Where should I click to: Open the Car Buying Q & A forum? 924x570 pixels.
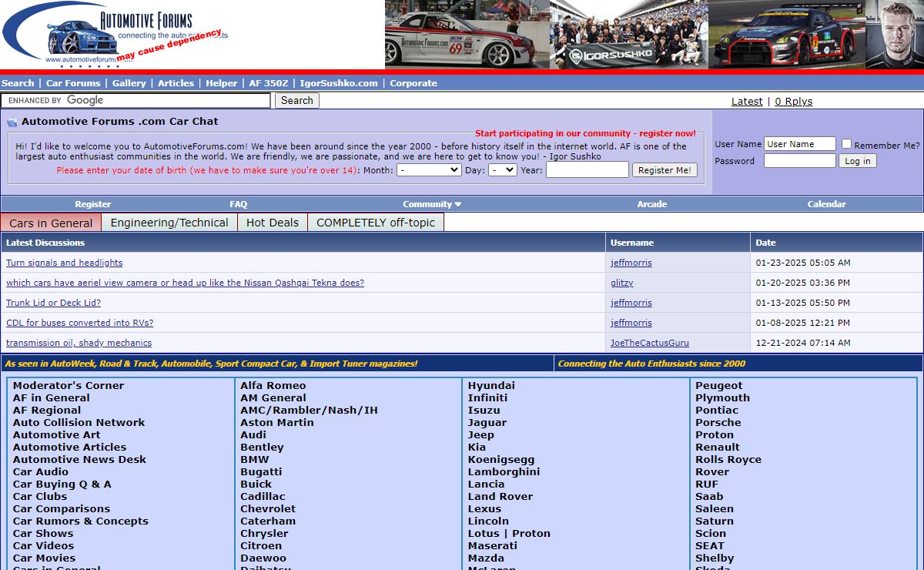tap(62, 484)
